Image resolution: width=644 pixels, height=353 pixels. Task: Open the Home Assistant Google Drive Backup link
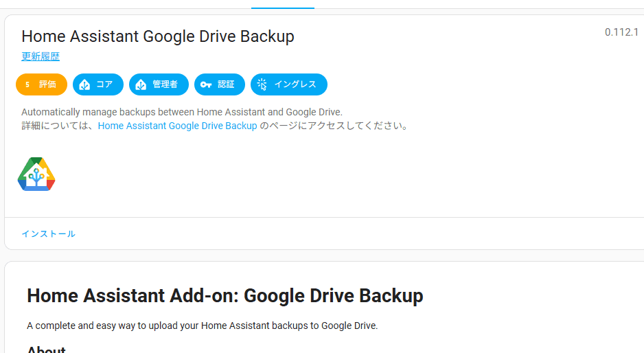[x=177, y=126]
